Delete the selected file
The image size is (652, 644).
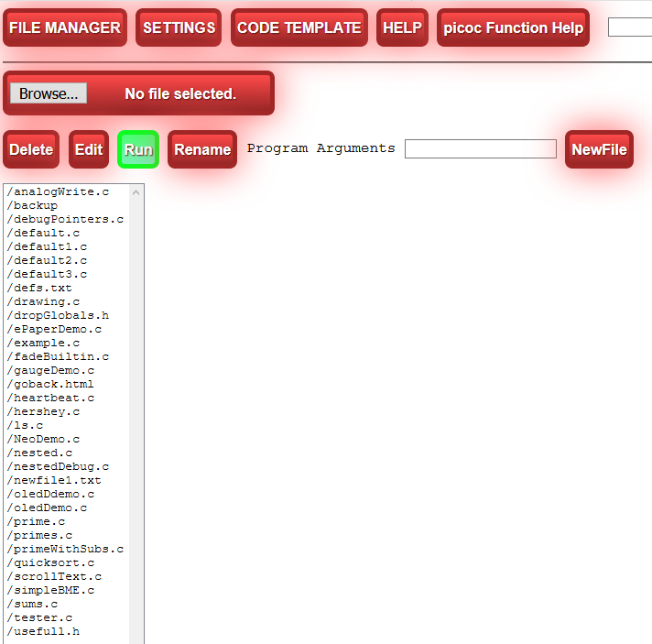[31, 149]
